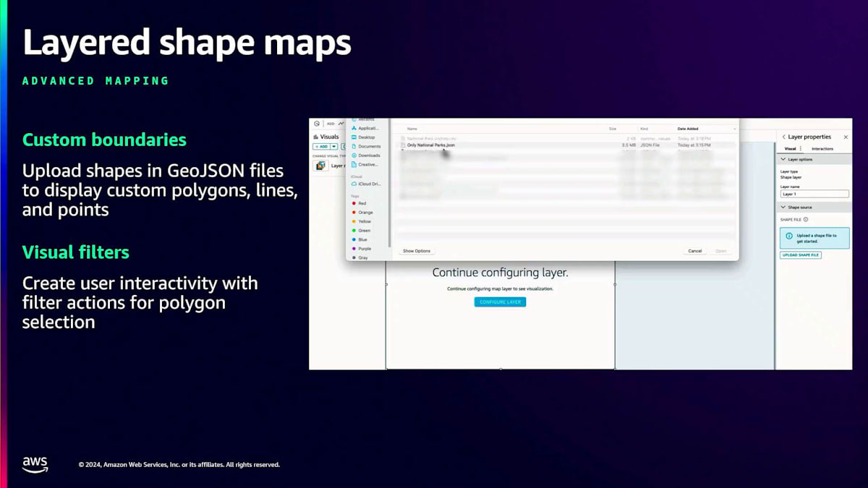Click Show Options in file dialog
Image resolution: width=868 pixels, height=488 pixels.
417,251
